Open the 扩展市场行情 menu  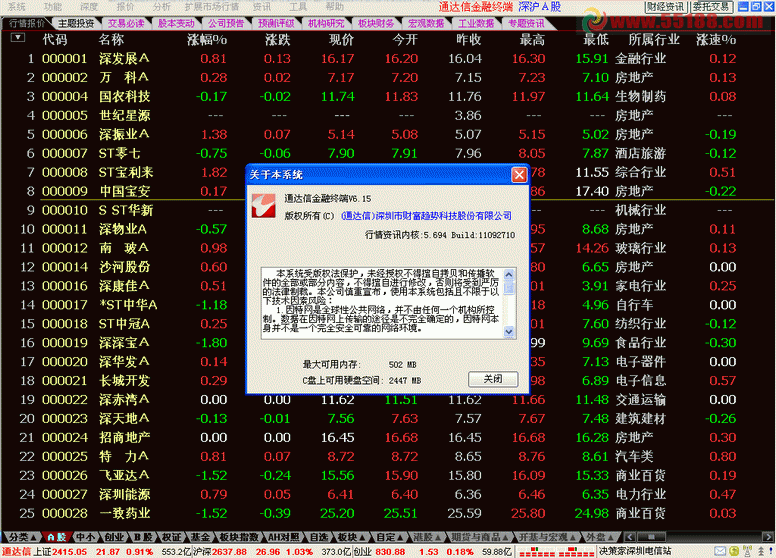click(212, 6)
